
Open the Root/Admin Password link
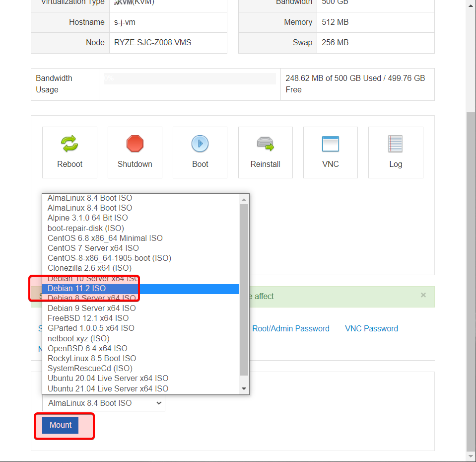click(x=290, y=328)
